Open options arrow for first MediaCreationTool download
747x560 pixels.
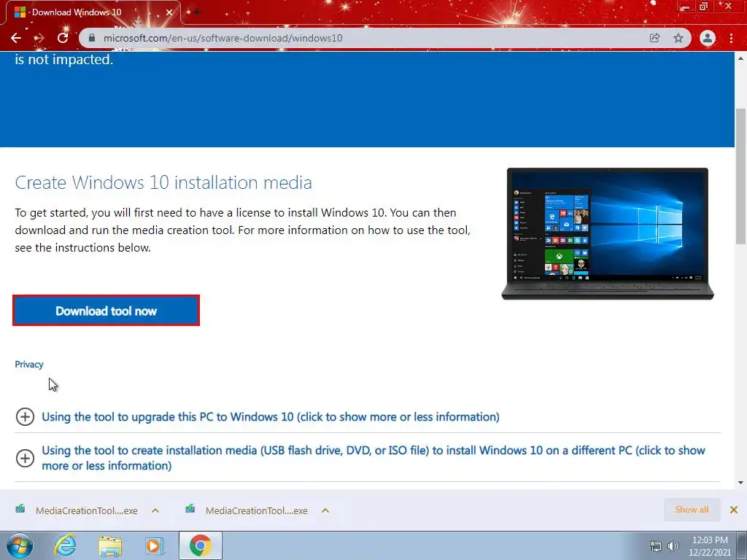coord(155,510)
